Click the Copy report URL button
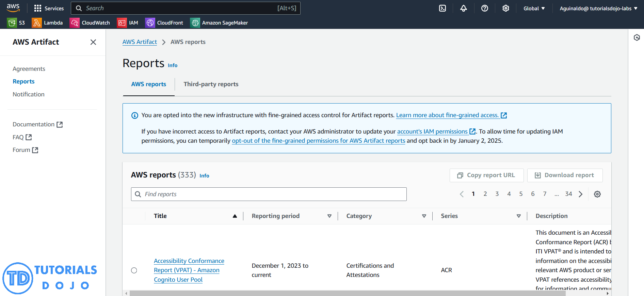 tap(486, 175)
